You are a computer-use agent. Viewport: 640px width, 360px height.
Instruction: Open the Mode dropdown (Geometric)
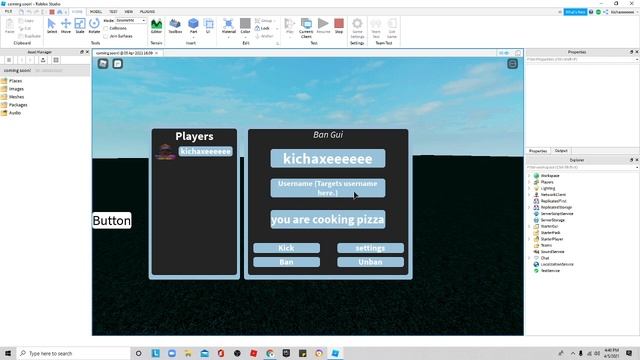point(131,20)
